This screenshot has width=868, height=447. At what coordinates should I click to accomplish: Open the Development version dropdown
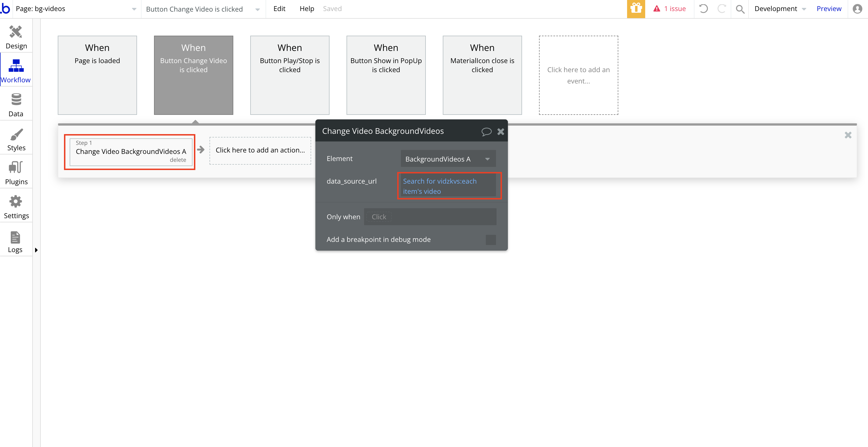(780, 9)
